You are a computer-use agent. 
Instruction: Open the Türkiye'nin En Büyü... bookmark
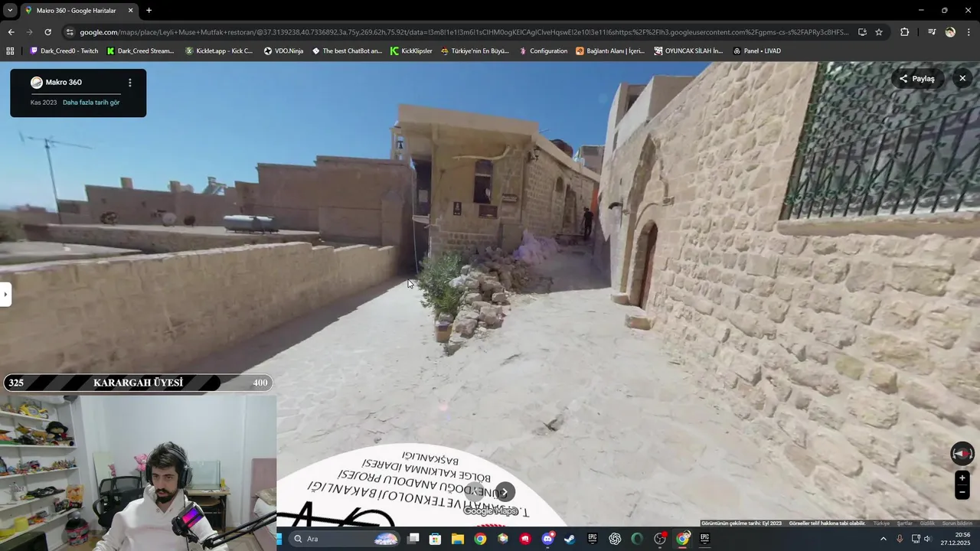(475, 51)
